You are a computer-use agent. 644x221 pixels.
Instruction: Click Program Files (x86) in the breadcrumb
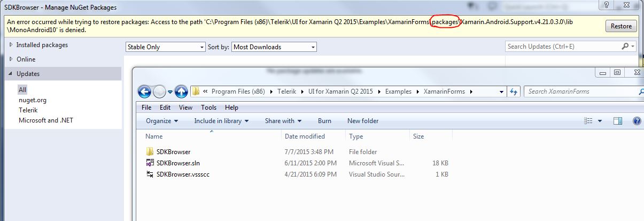point(238,92)
